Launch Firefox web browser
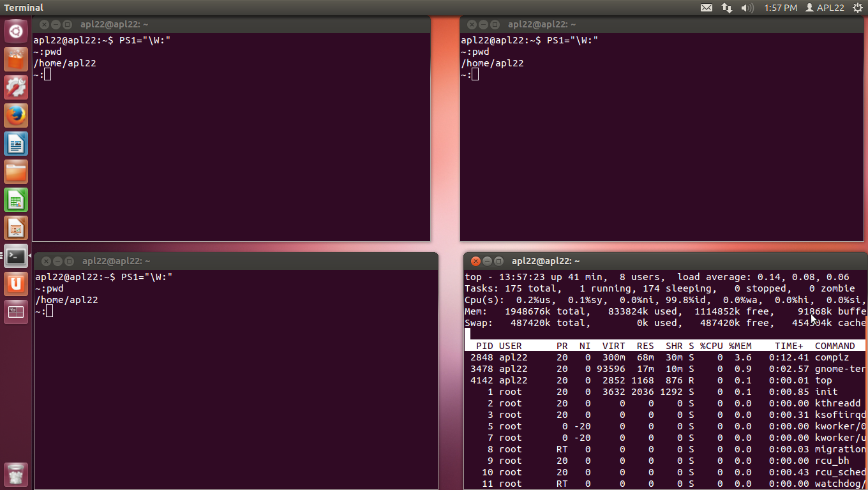 pyautogui.click(x=16, y=115)
